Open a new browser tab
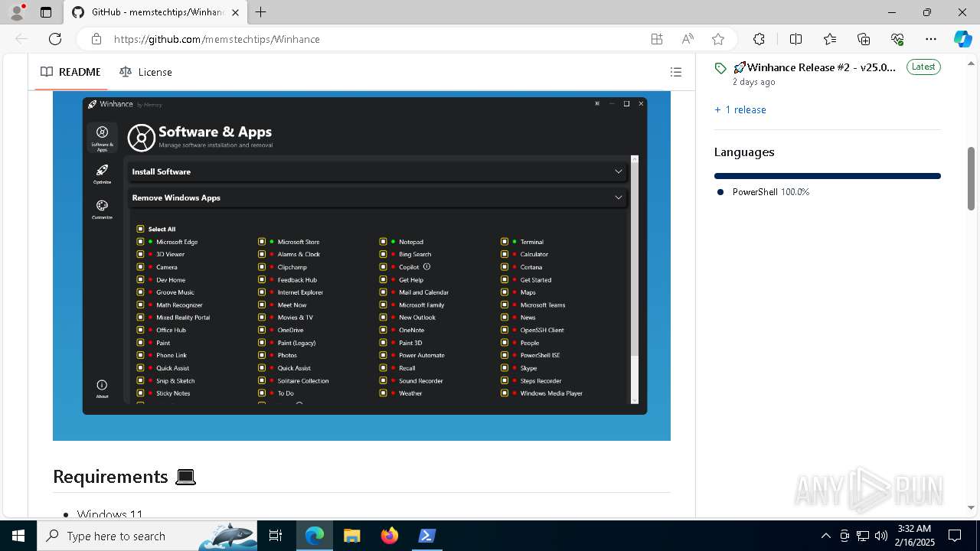The image size is (980, 551). tap(261, 12)
